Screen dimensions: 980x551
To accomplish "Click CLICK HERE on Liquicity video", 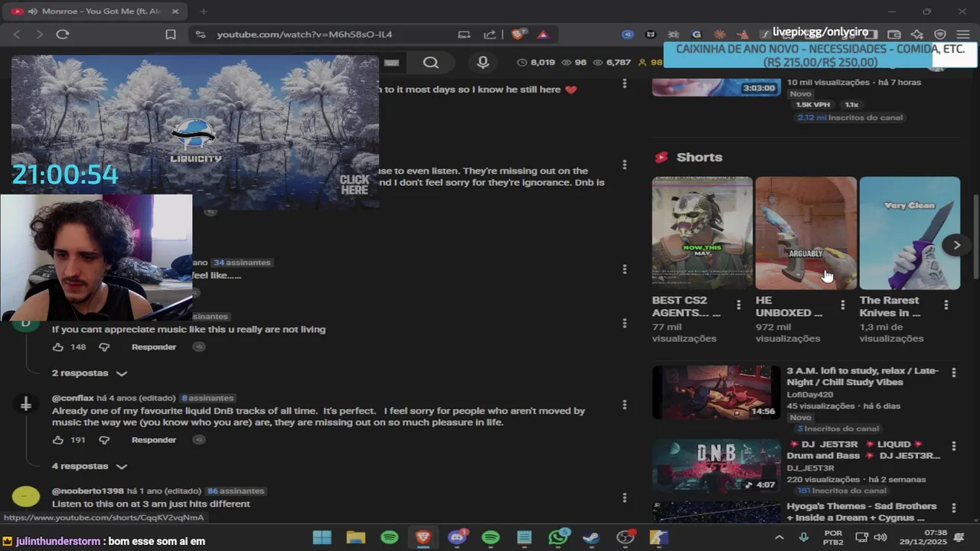I will 354,184.
